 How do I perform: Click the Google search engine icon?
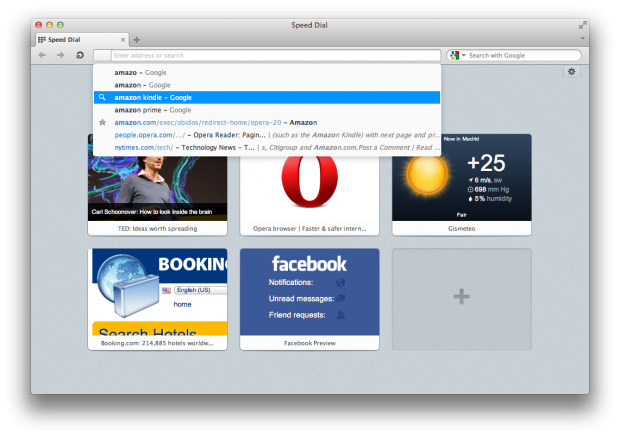454,55
